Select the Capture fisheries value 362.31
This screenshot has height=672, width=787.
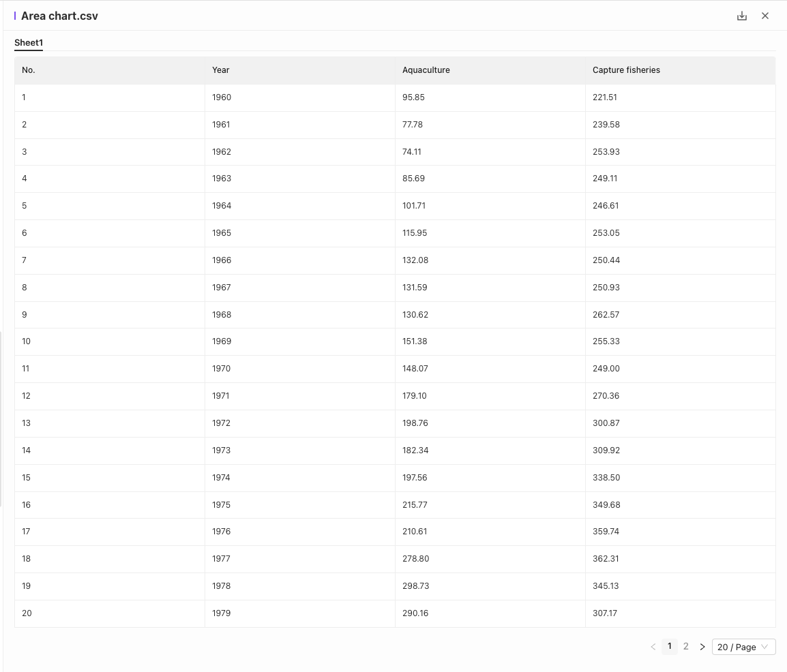[606, 559]
